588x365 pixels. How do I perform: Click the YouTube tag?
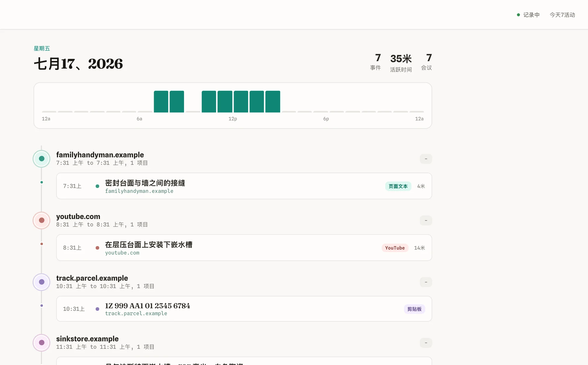[395, 248]
